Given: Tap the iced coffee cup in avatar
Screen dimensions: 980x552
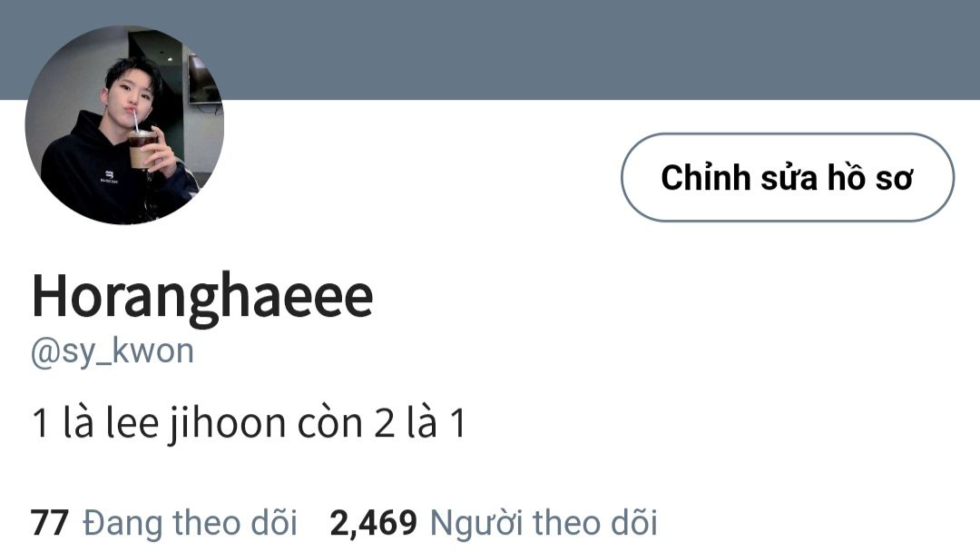Looking at the screenshot, I should tap(142, 148).
